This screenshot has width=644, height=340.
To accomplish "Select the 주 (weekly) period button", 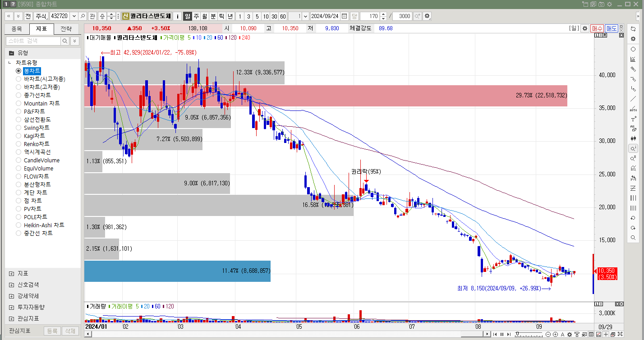I will tap(196, 16).
